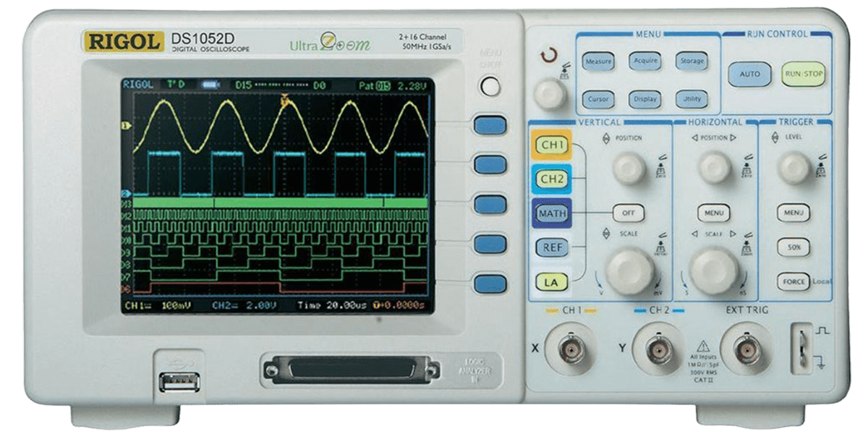Click the trigger LEVEL knob
Viewport: 868px width, 434px height.
pyautogui.click(x=796, y=168)
